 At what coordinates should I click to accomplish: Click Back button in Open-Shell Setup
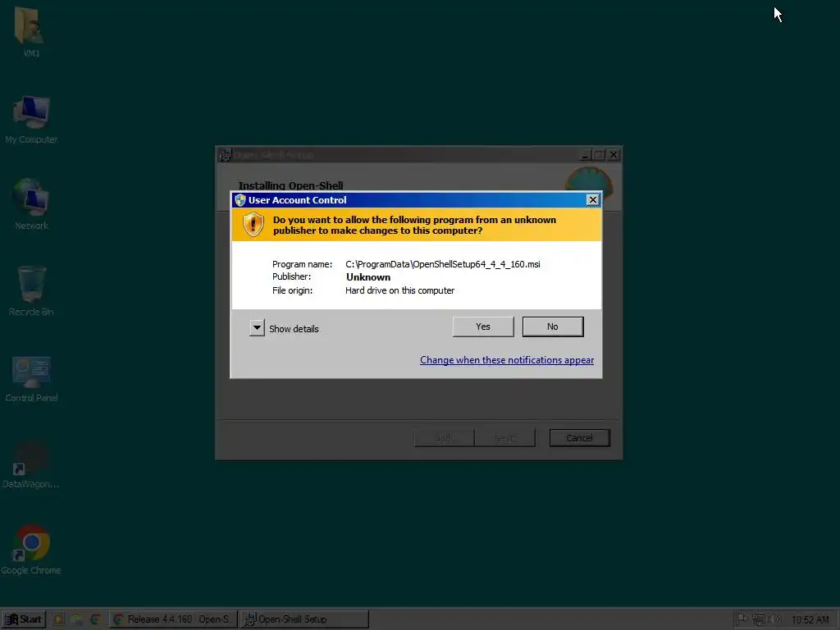(444, 438)
